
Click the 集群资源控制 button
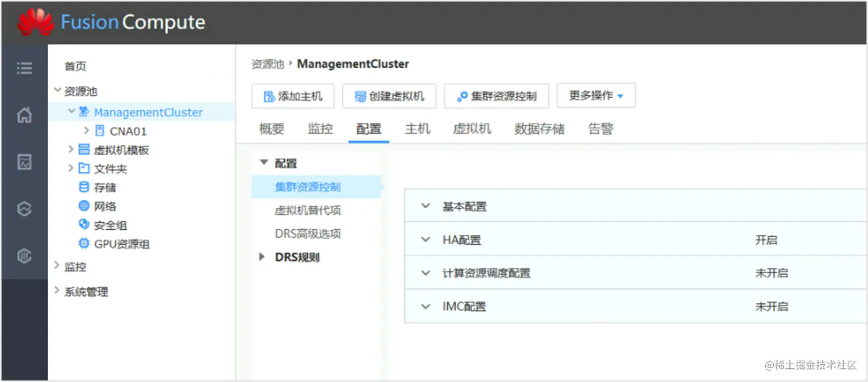pyautogui.click(x=496, y=95)
